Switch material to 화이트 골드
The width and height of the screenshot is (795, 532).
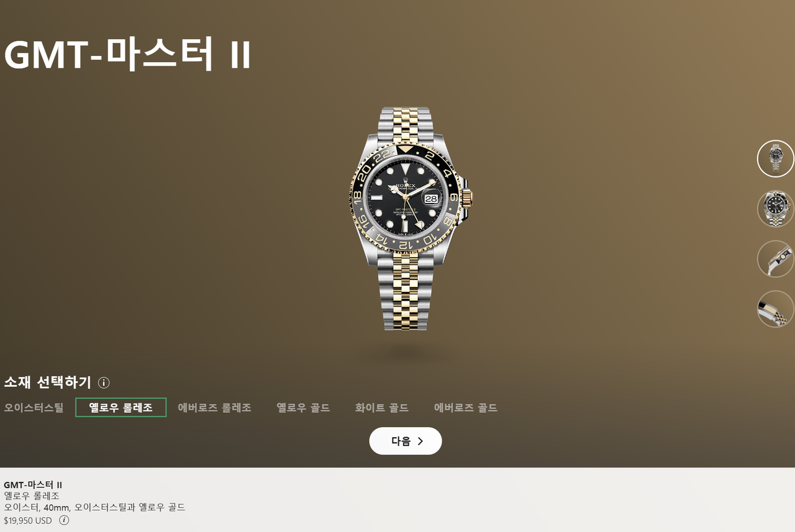click(x=381, y=408)
